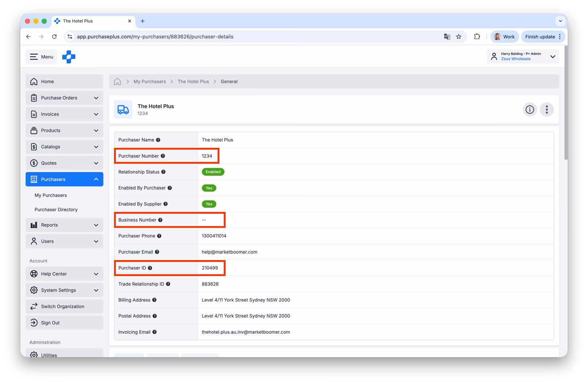Click help icon next to Purchaser Number
This screenshot has width=588, height=384.
[163, 156]
